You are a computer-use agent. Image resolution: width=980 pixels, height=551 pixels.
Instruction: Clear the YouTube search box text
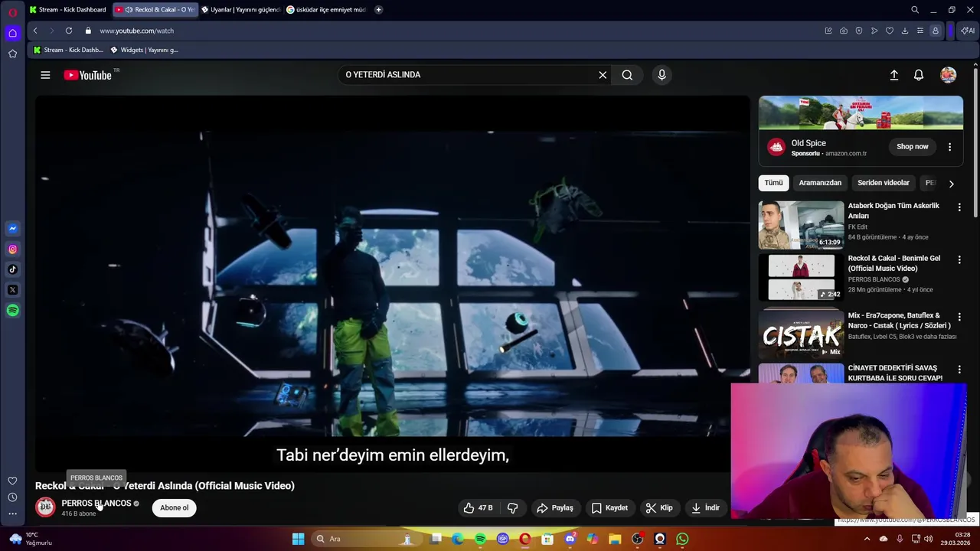coord(603,75)
